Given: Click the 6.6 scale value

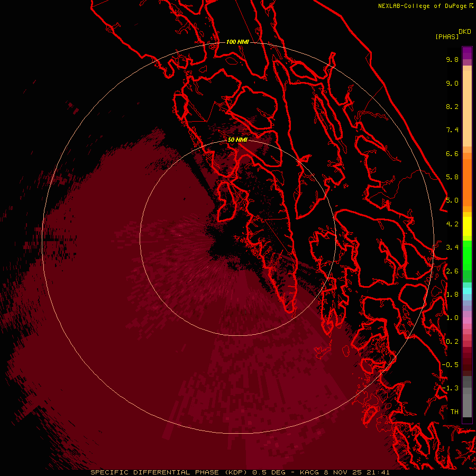Looking at the screenshot, I should (x=452, y=153).
